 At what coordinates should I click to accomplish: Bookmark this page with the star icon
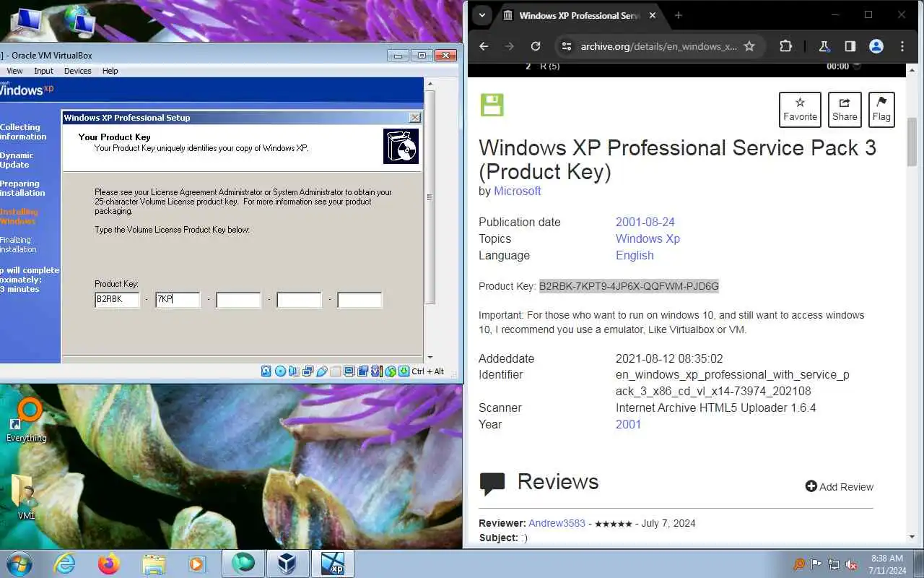pos(749,46)
